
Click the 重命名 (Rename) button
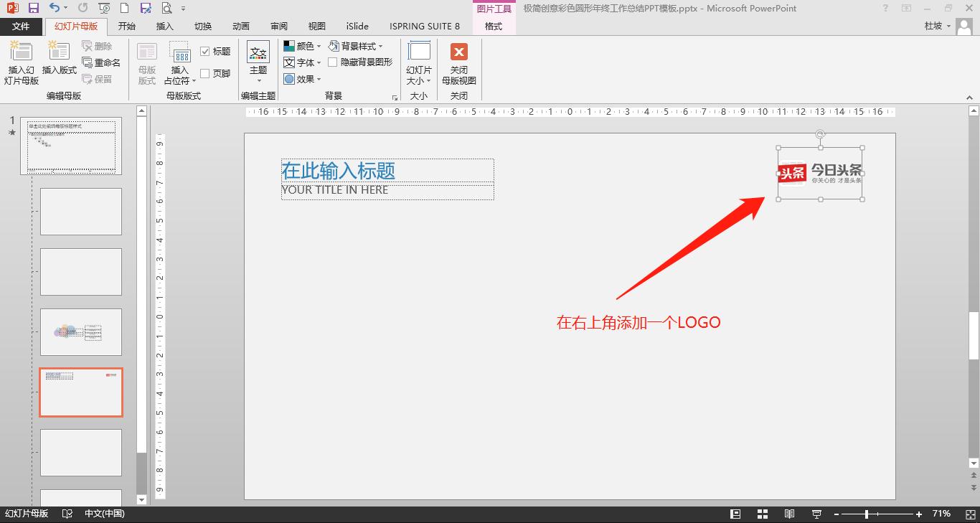tap(101, 62)
